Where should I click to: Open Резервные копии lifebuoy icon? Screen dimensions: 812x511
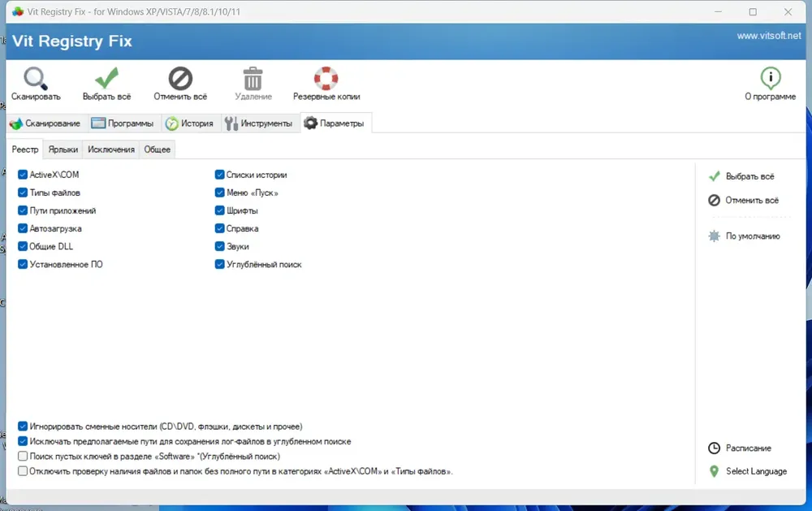[x=326, y=79]
